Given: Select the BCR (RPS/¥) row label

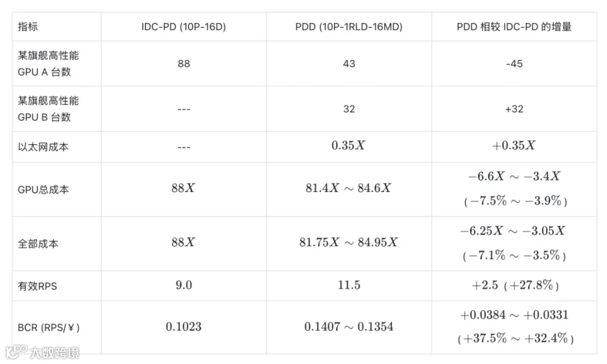Looking at the screenshot, I should (x=49, y=328).
